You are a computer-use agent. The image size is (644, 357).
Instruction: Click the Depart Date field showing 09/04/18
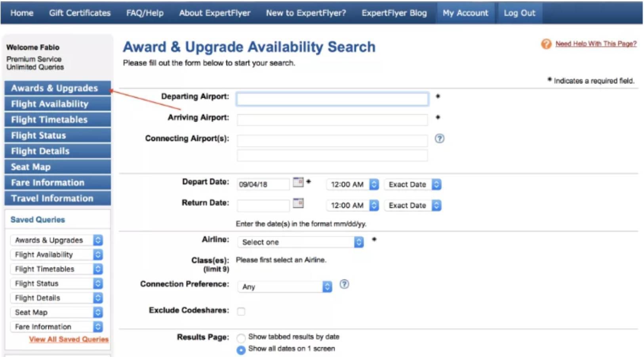click(x=263, y=184)
